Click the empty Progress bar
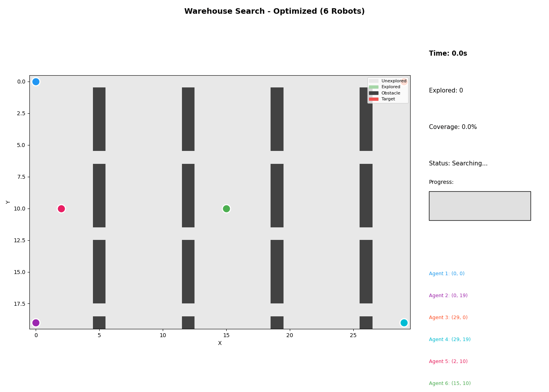This screenshot has width=549, height=392. coord(480,206)
